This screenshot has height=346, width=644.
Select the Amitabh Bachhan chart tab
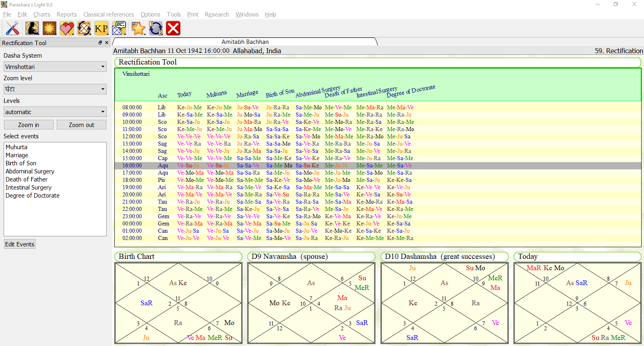pyautogui.click(x=245, y=42)
